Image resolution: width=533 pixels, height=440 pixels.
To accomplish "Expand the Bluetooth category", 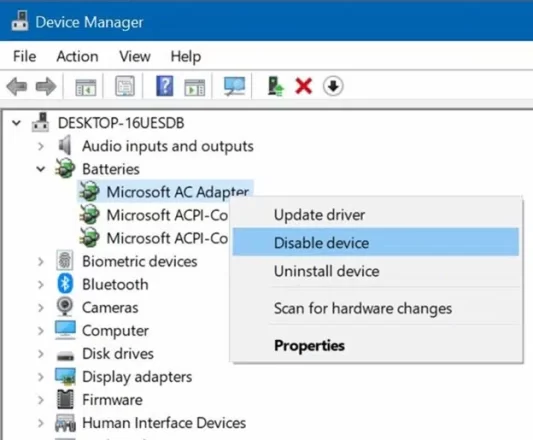I will (x=40, y=284).
